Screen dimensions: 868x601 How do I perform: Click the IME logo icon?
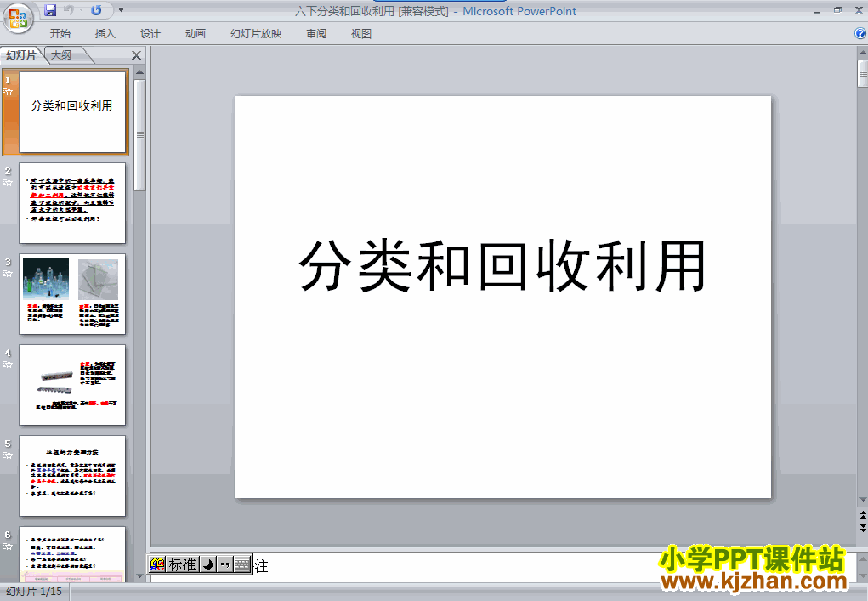pos(157,564)
